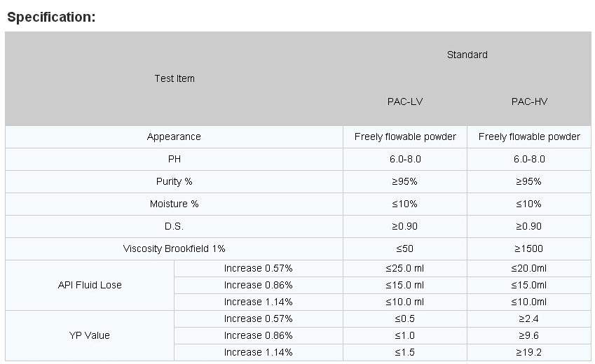Select the ≤20.0ml PAC-HV value
The width and height of the screenshot is (595, 364).
pos(529,269)
